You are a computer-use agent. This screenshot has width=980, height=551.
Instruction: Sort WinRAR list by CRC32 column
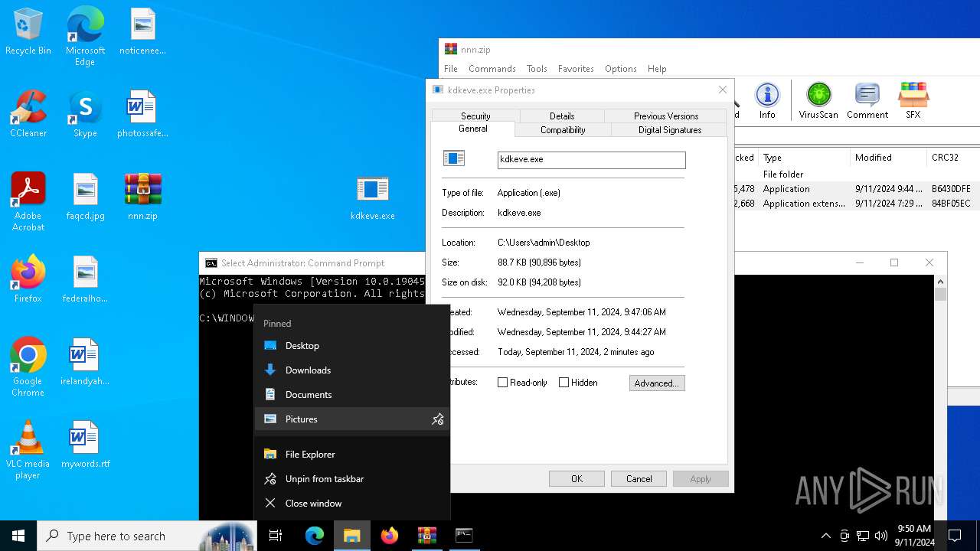click(x=952, y=158)
